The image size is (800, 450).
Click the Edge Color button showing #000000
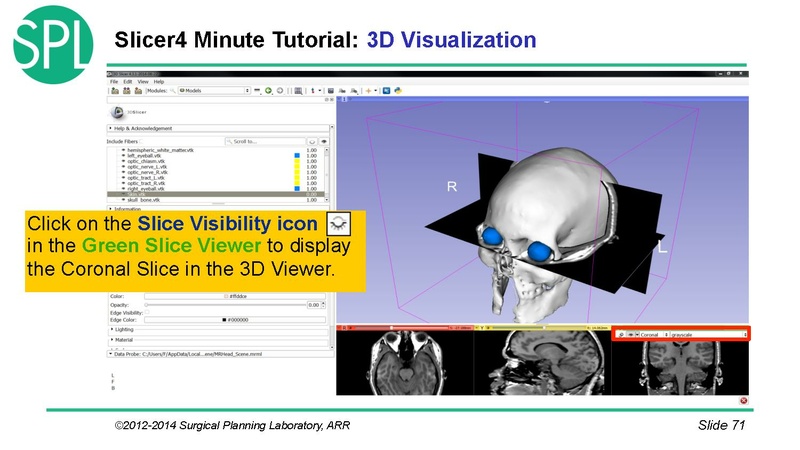(x=235, y=320)
